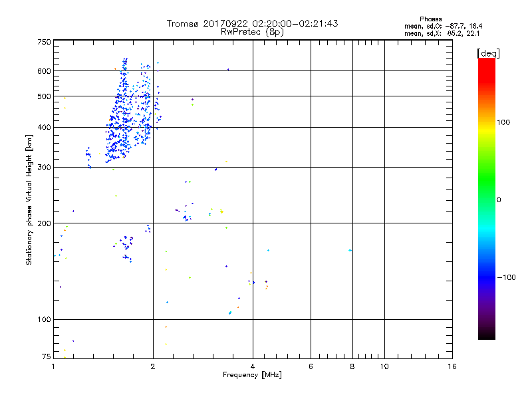This screenshot has height=399, width=532.
Task: Click y-axis tick label '200'
Action: click(x=45, y=223)
